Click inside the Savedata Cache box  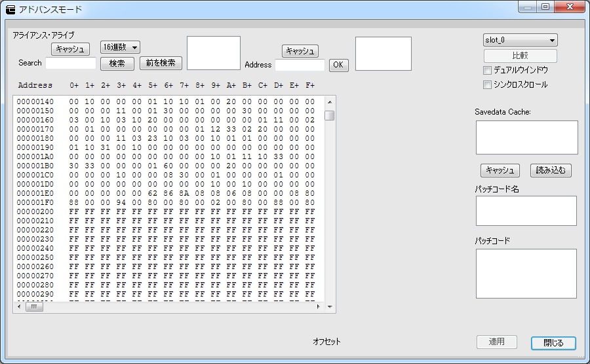point(527,137)
